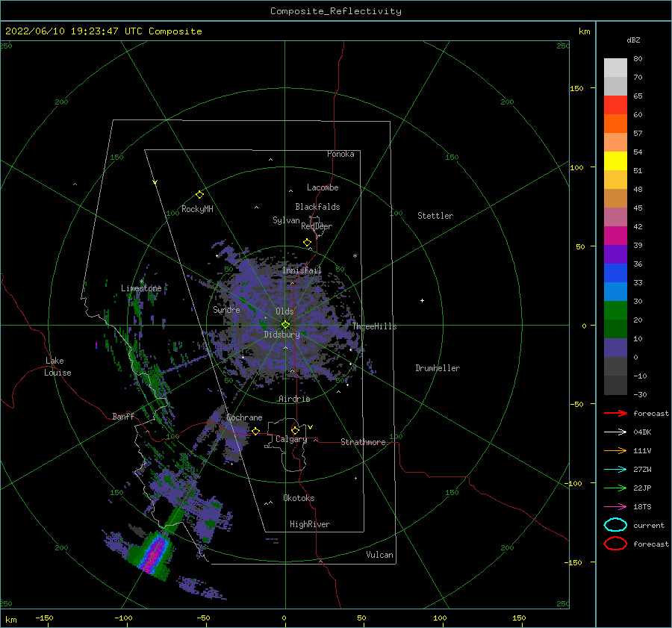Click the yellow radar site marker near Didsbury
Viewport: 672px width, 628px height.
285,325
